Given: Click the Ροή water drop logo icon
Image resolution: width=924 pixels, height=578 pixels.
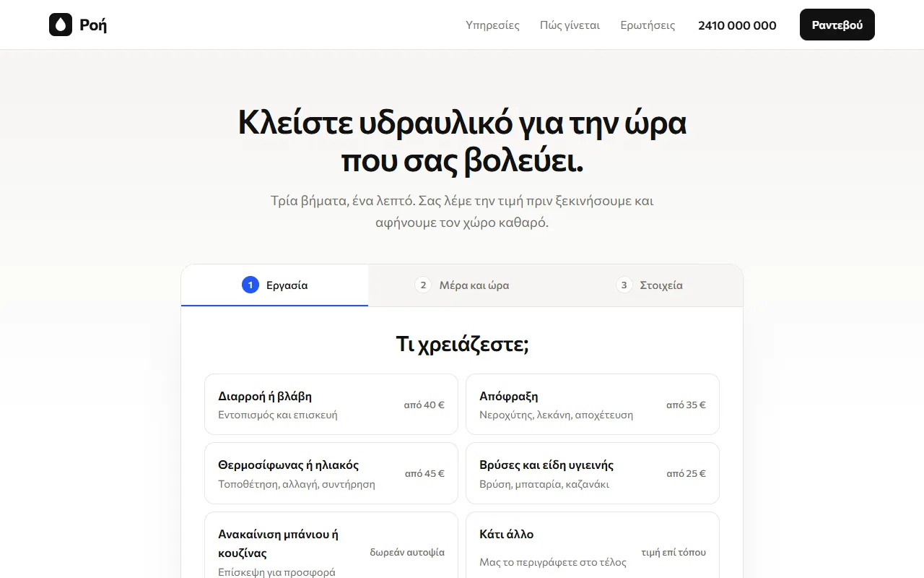Looking at the screenshot, I should pos(61,25).
